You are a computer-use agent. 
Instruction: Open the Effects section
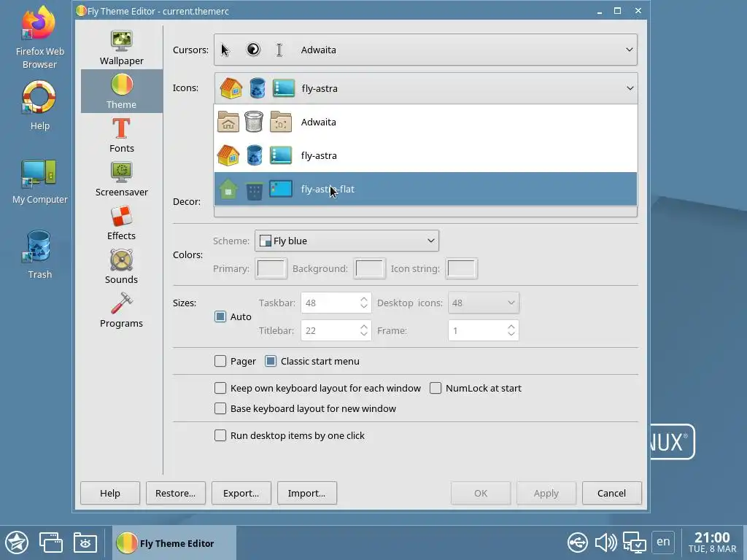tap(122, 223)
